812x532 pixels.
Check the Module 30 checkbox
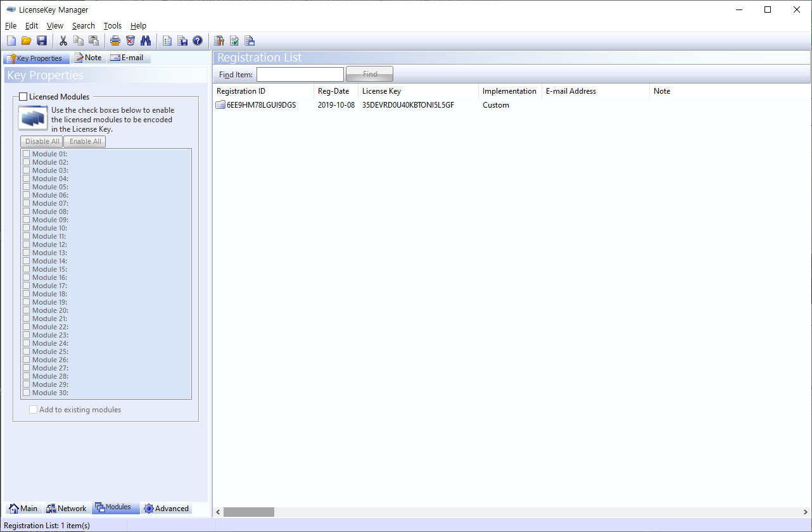click(27, 393)
